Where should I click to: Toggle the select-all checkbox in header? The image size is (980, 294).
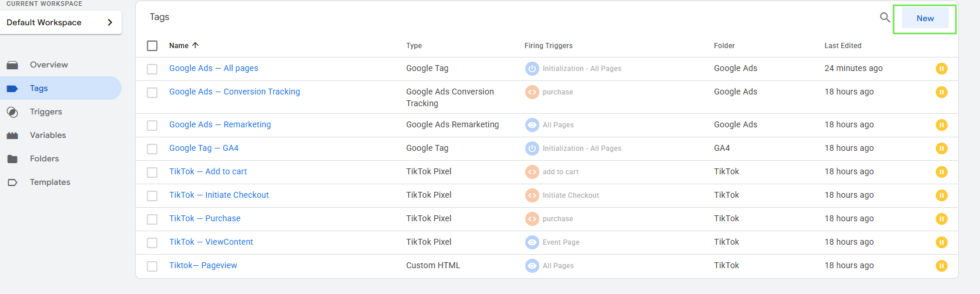152,46
